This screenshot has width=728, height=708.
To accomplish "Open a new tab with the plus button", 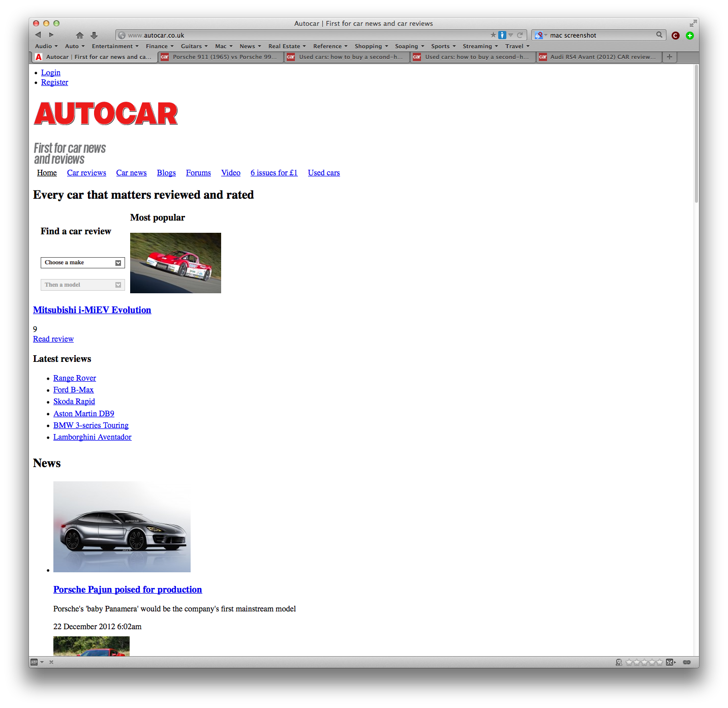I will [x=670, y=57].
